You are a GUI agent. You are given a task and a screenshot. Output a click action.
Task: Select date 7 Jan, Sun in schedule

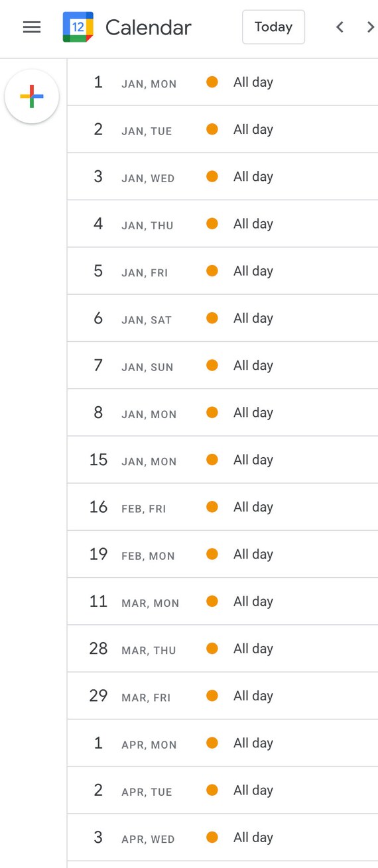tap(133, 366)
